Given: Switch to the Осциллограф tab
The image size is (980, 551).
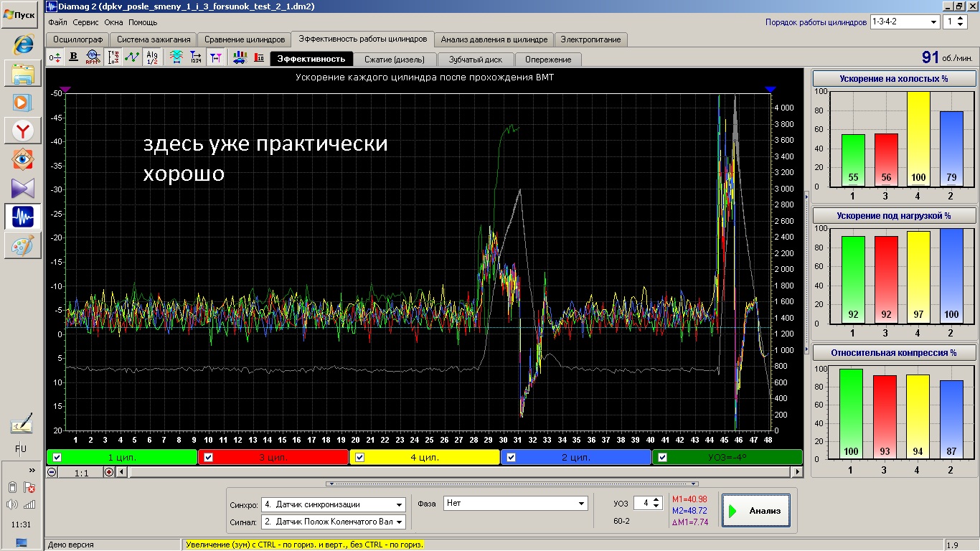Looking at the screenshot, I should pyautogui.click(x=77, y=39).
